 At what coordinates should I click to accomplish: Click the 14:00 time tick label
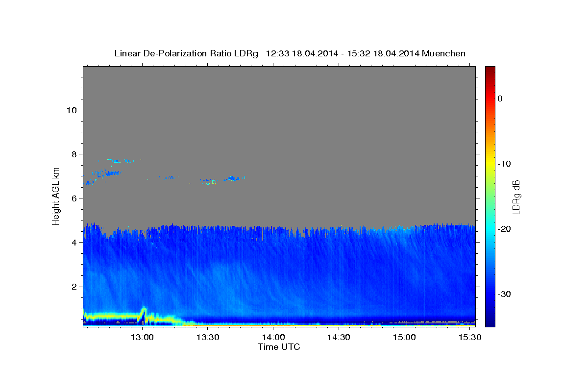click(273, 338)
